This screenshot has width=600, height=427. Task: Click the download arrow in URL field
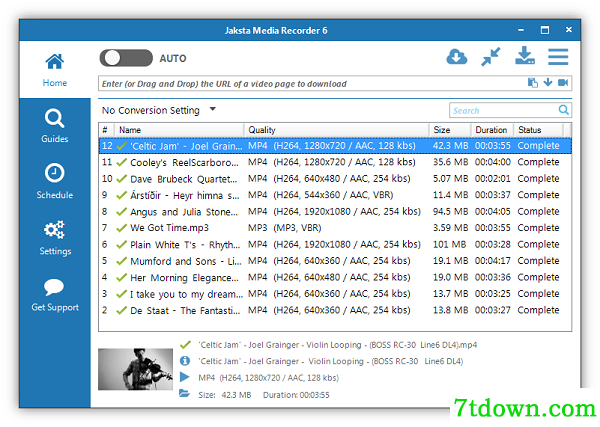point(548,82)
